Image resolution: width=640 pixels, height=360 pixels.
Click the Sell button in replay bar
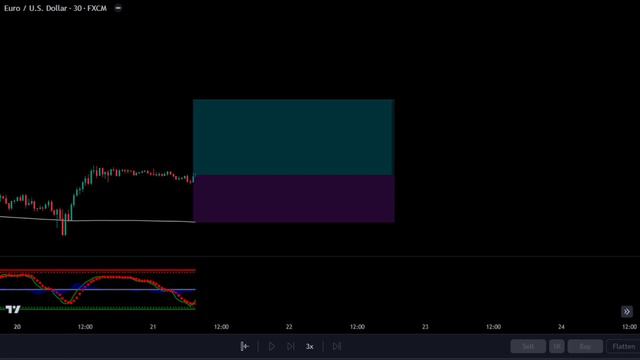[528, 346]
